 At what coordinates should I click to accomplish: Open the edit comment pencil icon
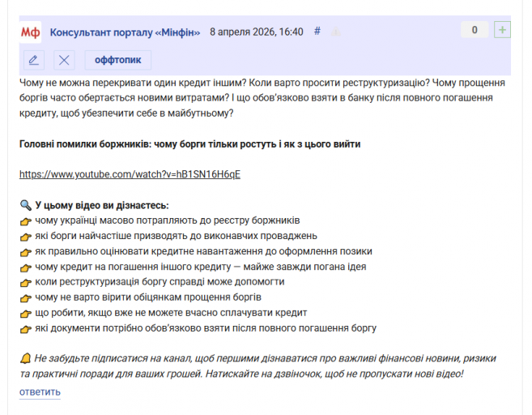coord(34,60)
